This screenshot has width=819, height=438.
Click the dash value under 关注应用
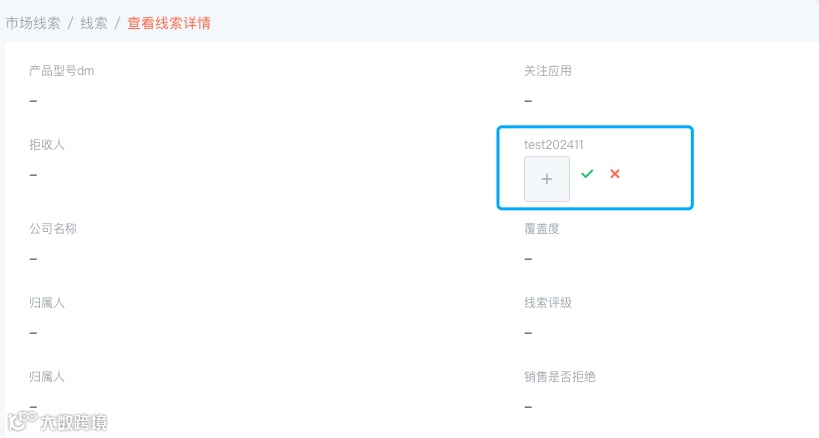[x=528, y=101]
